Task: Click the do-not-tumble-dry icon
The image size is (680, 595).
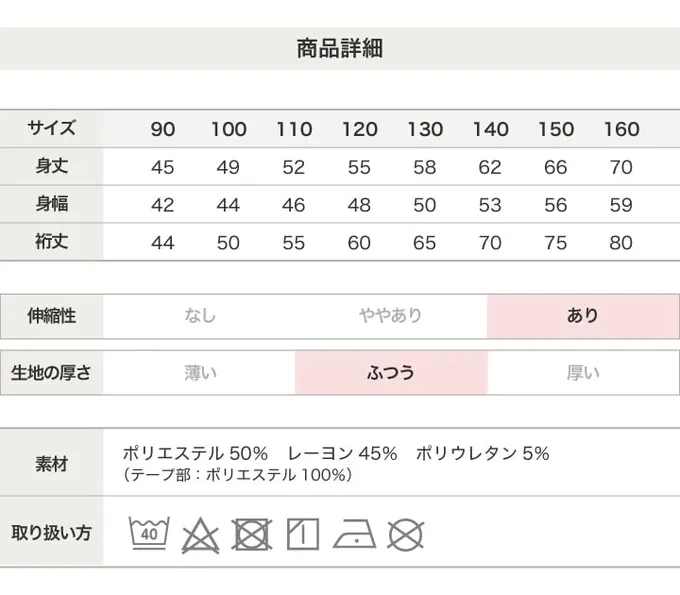Action: coord(252,534)
